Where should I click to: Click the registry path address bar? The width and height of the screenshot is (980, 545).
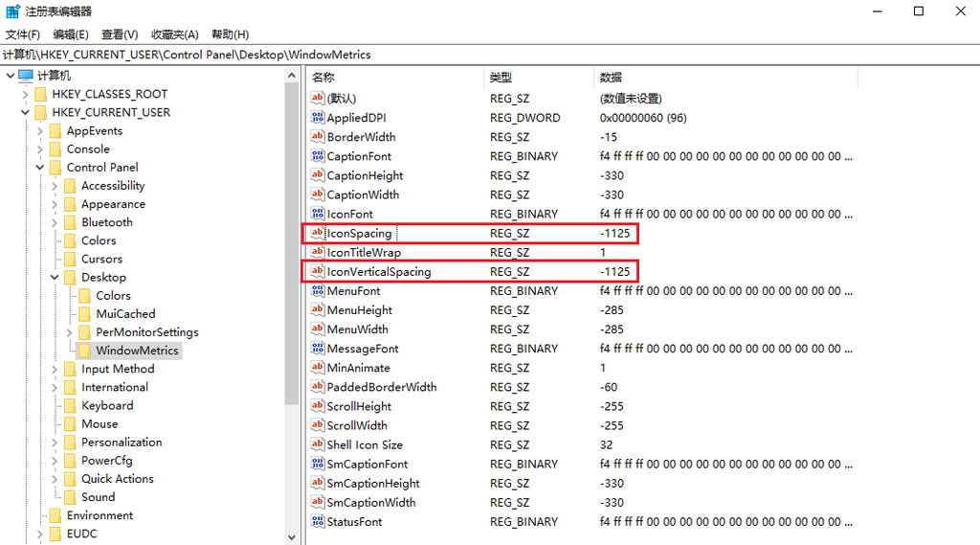coord(490,55)
